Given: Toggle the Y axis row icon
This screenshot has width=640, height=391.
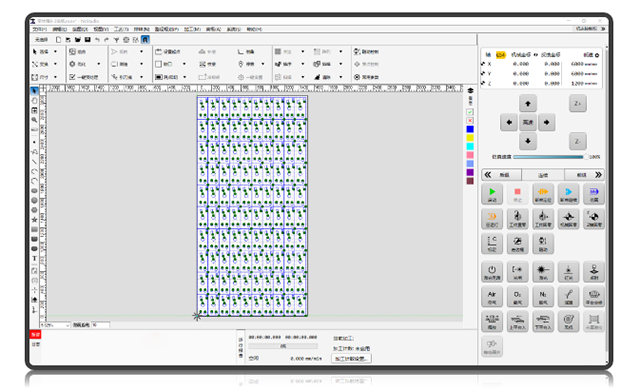Looking at the screenshot, I should 484,74.
